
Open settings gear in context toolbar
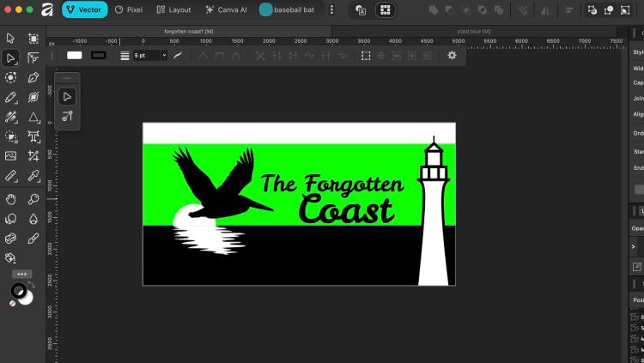tap(453, 55)
